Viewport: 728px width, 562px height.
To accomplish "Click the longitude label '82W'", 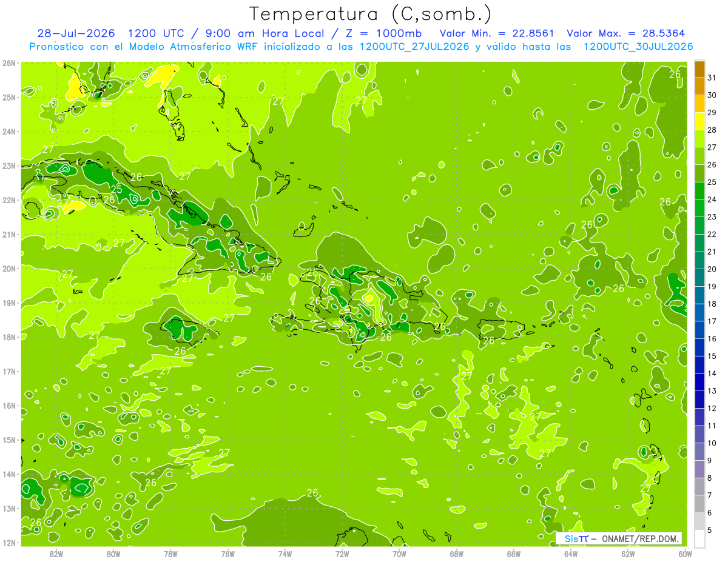I will (56, 554).
